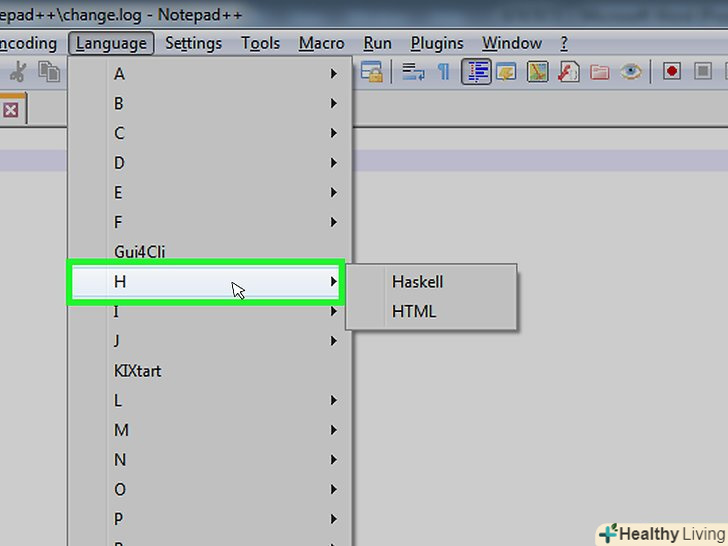The image size is (728, 546).
Task: Open the Settings menu
Action: tap(193, 43)
